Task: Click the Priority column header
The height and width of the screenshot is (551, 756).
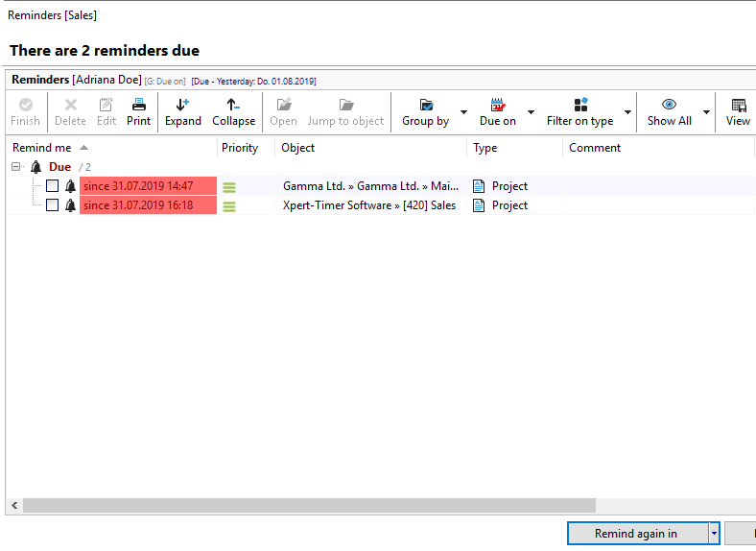Action: (x=240, y=148)
